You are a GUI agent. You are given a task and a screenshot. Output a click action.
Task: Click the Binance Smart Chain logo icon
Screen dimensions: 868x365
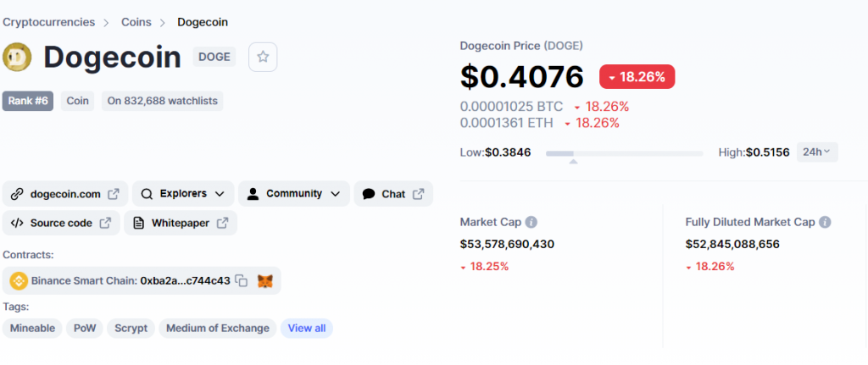pyautogui.click(x=17, y=280)
